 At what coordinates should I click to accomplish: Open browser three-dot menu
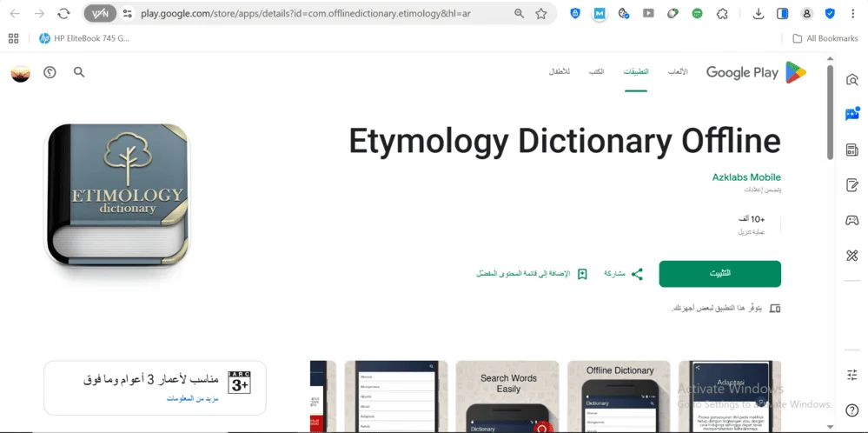coord(852,14)
